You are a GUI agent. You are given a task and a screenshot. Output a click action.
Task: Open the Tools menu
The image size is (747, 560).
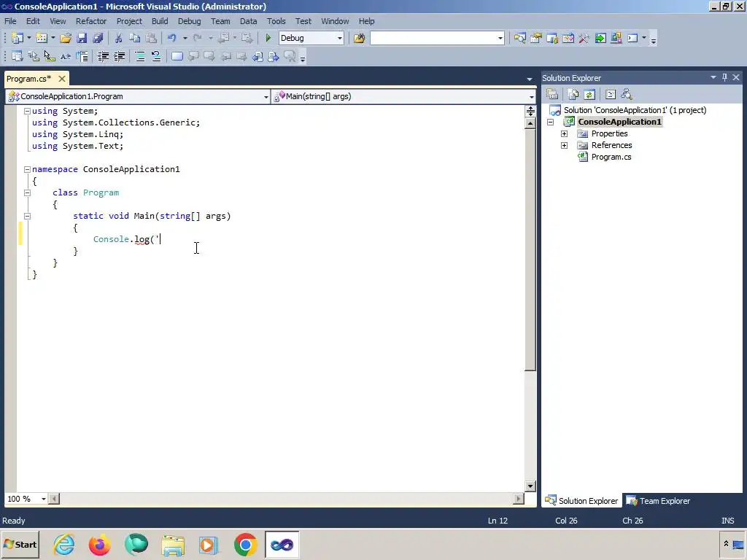click(x=276, y=21)
